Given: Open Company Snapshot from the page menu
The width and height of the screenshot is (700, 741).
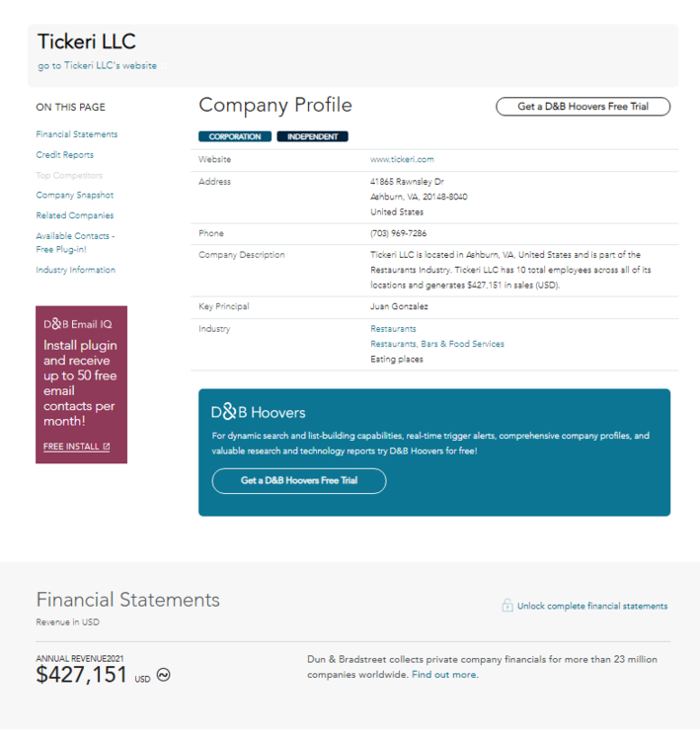Looking at the screenshot, I should pyautogui.click(x=75, y=196).
